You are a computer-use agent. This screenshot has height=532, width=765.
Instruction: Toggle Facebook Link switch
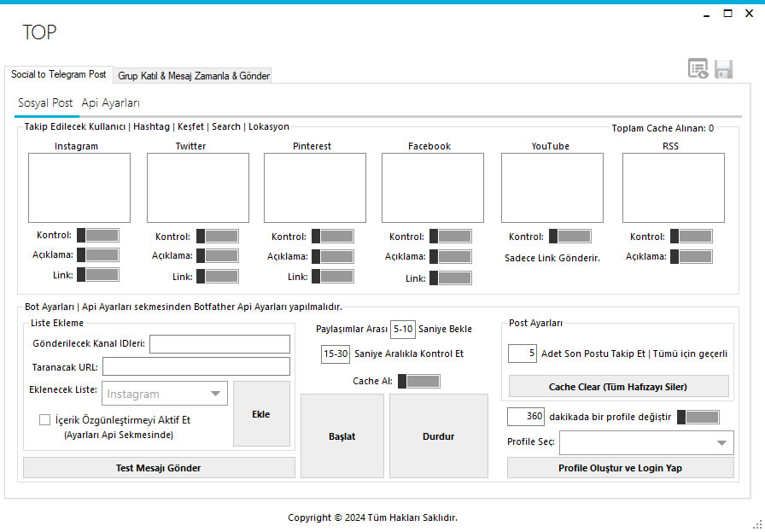450,278
